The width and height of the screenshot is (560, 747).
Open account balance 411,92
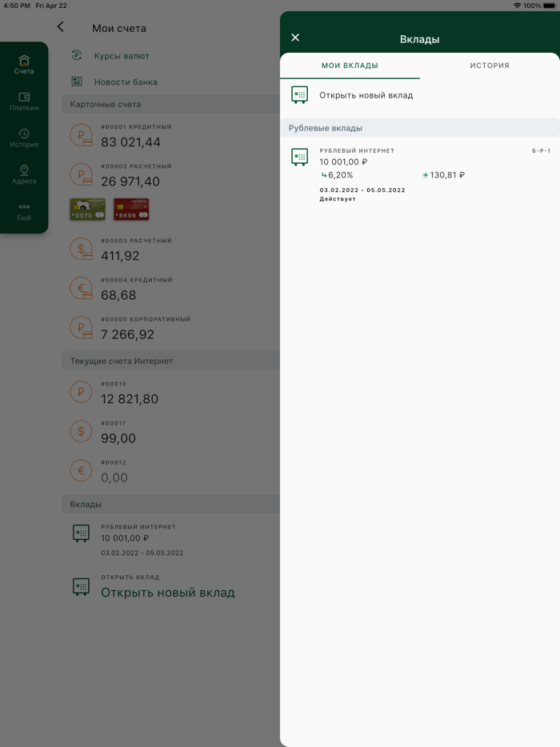(x=120, y=255)
